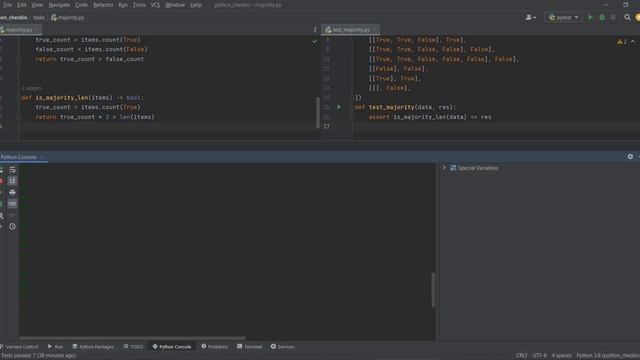The height and width of the screenshot is (360, 640).
Task: Toggle scroll to end in Python Console
Action: (x=12, y=181)
